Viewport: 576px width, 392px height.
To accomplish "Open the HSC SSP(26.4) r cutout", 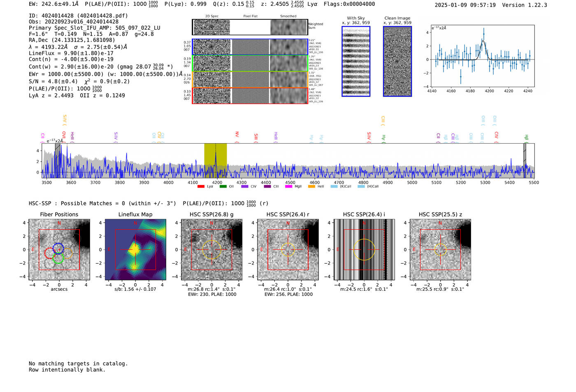I will [288, 250].
